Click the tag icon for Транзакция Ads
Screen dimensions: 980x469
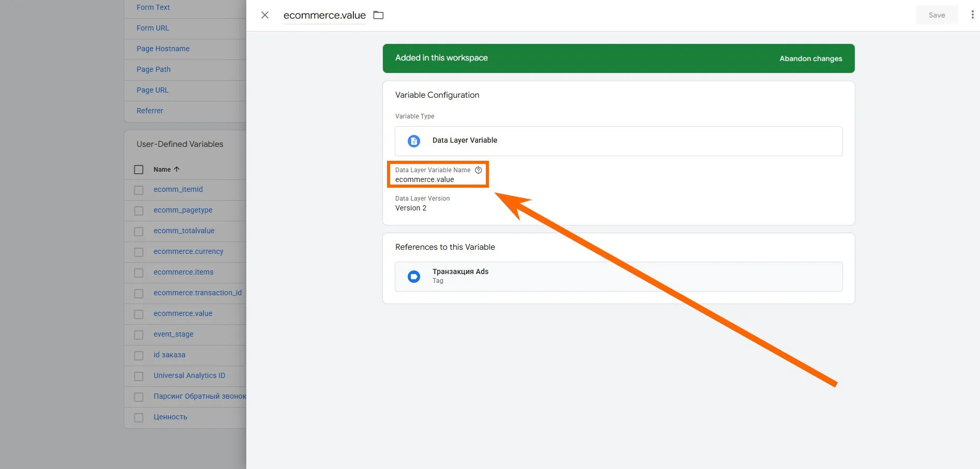tap(414, 277)
